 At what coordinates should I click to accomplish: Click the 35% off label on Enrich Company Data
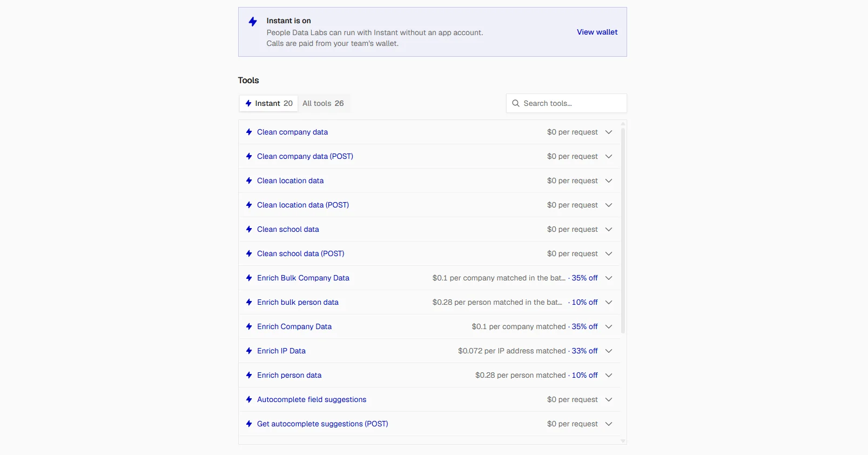point(584,326)
